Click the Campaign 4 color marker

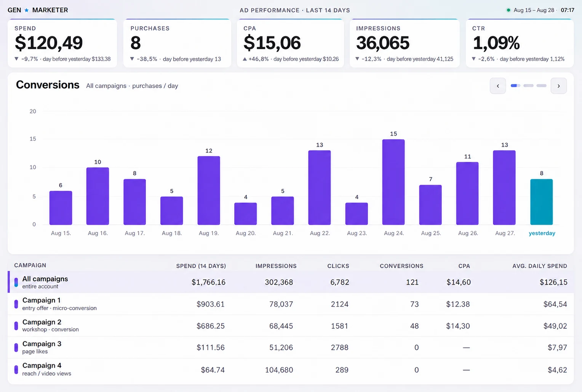pos(16,370)
